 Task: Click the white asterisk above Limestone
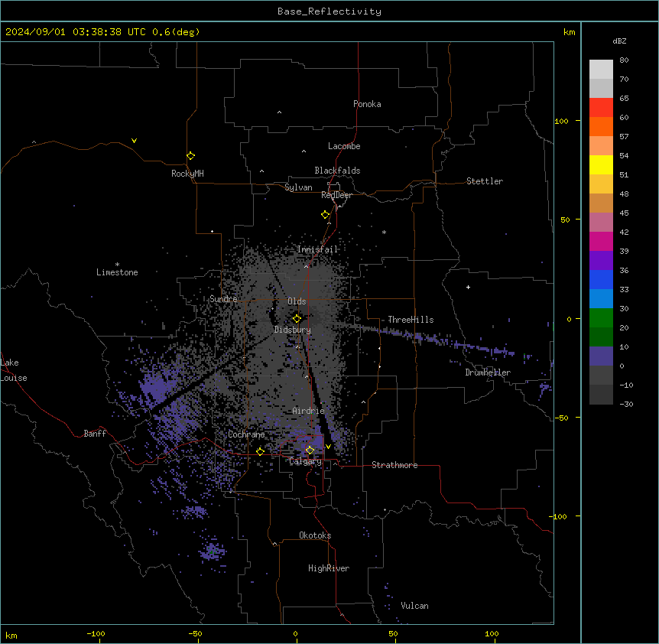coord(117,265)
